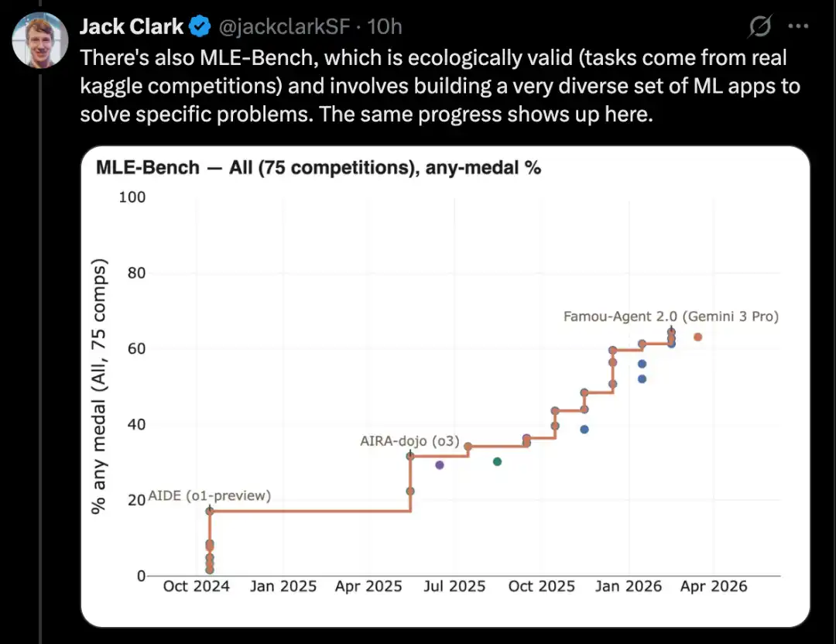The image size is (836, 644).
Task: Click the Oct 2024 axis label
Action: click(196, 587)
